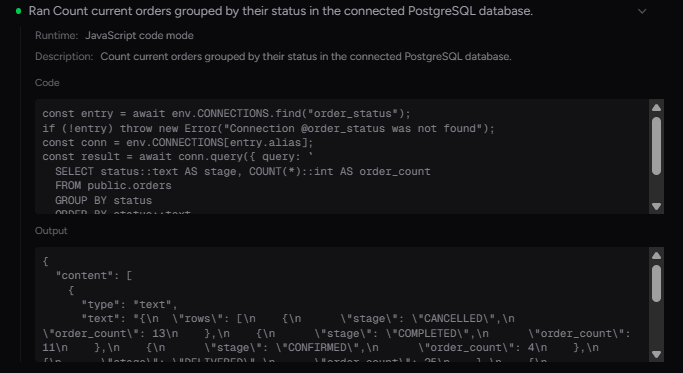Click the line 'const conn = env.CONNECTIONS[entry.alias];'
The image size is (683, 373).
point(178,143)
